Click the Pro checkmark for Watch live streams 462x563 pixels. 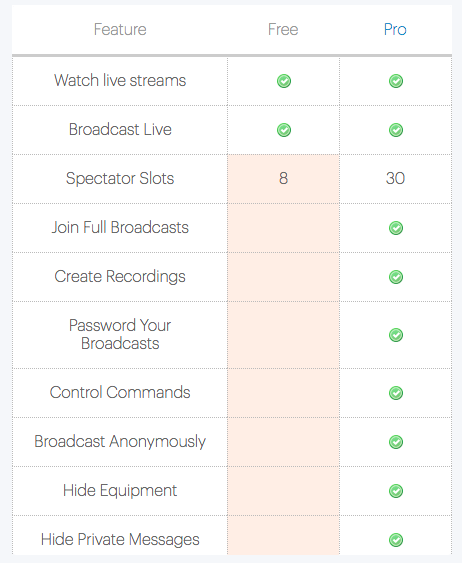(396, 81)
